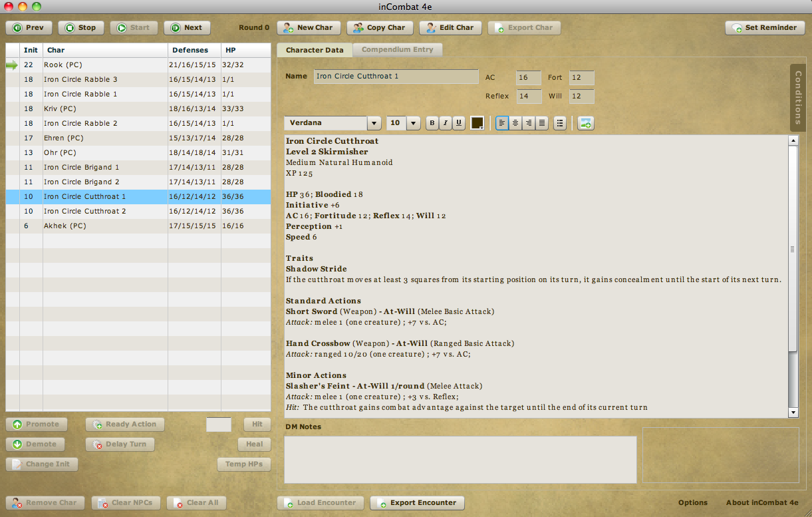812x517 pixels.
Task: Justify the text alignment
Action: [x=542, y=123]
